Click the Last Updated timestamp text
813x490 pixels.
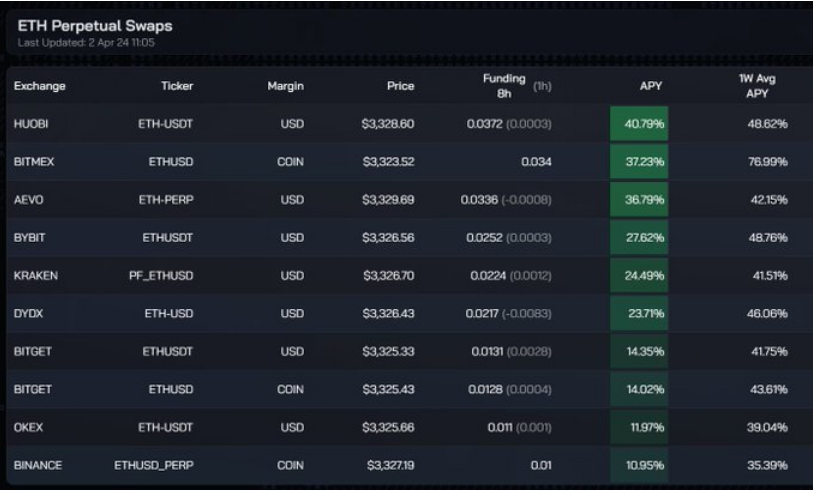click(x=86, y=43)
